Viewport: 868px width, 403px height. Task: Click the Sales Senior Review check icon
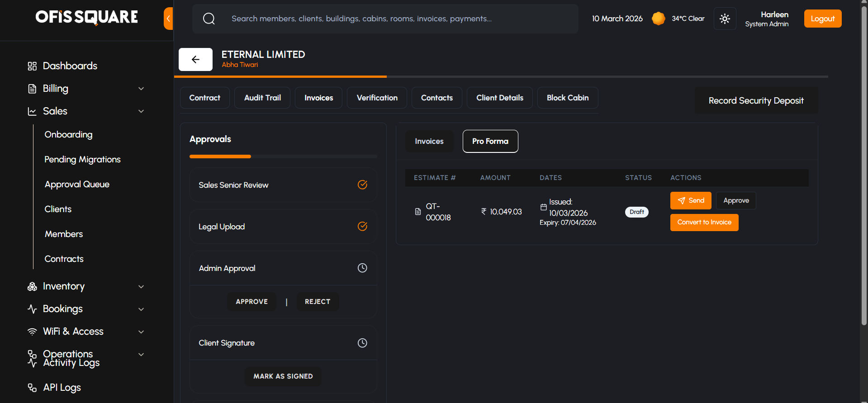tap(362, 185)
